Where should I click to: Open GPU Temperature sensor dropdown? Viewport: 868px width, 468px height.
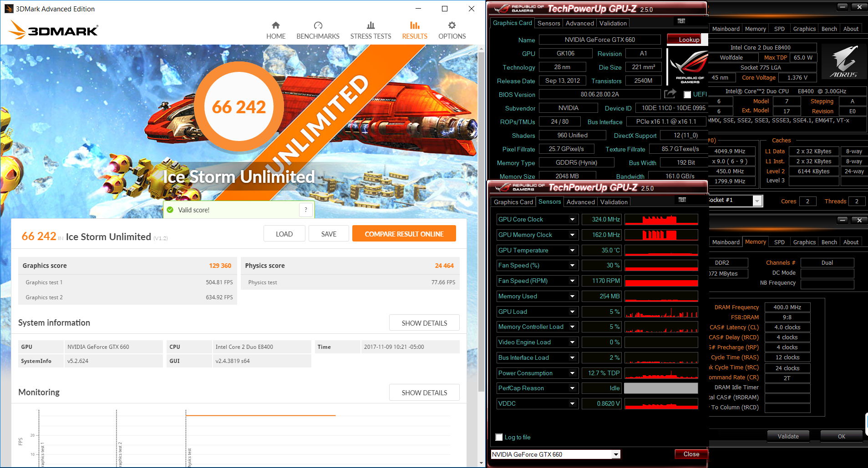pos(573,251)
